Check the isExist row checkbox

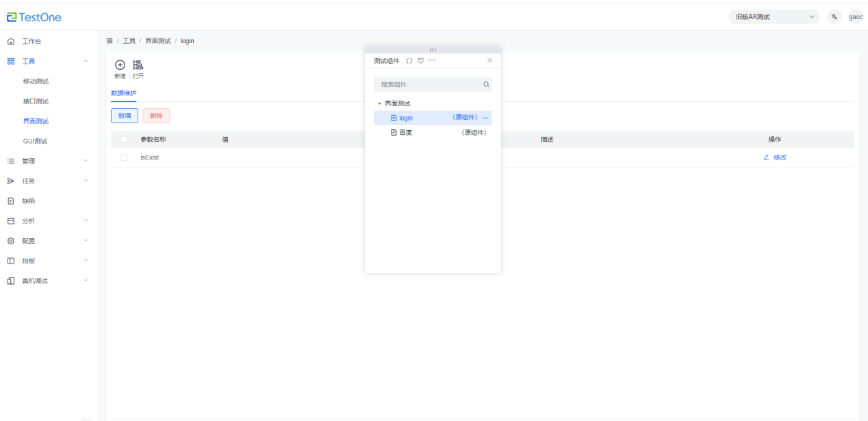coord(124,157)
